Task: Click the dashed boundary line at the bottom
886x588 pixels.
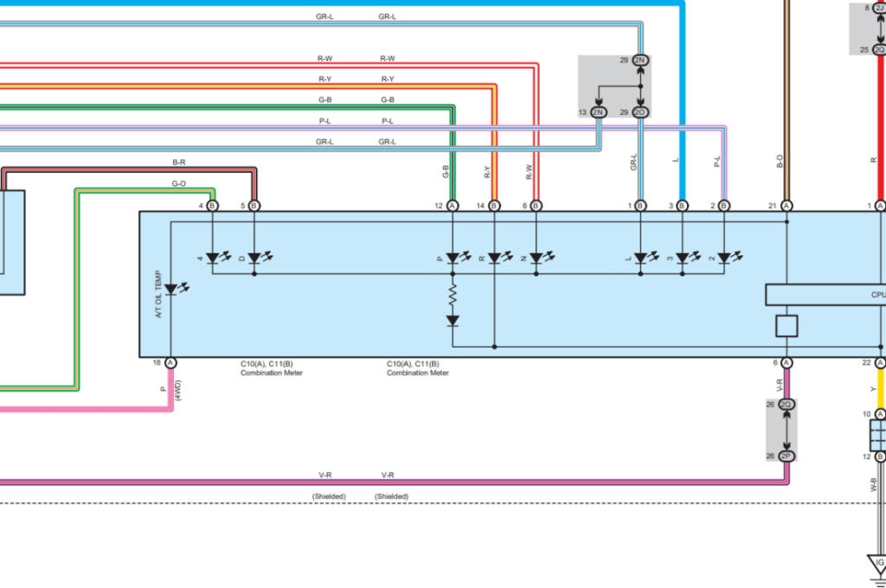Action: pyautogui.click(x=433, y=502)
